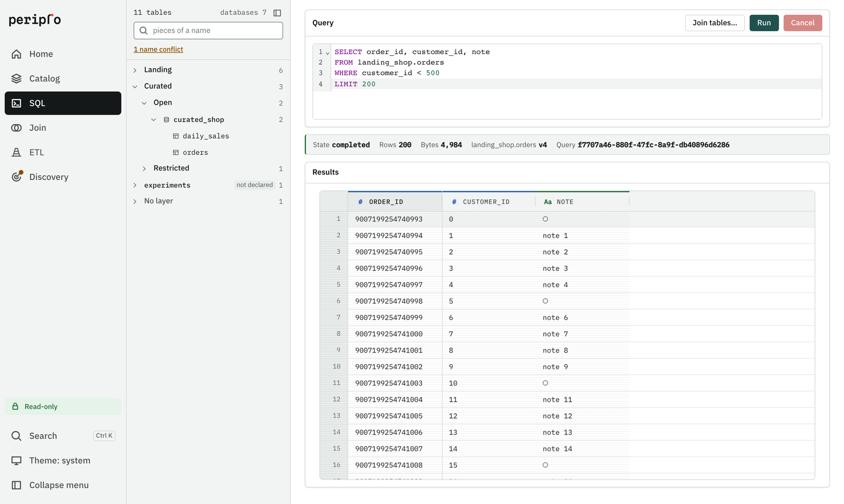Collapse the Curated layer
Screen dimensions: 844x504
point(135,86)
